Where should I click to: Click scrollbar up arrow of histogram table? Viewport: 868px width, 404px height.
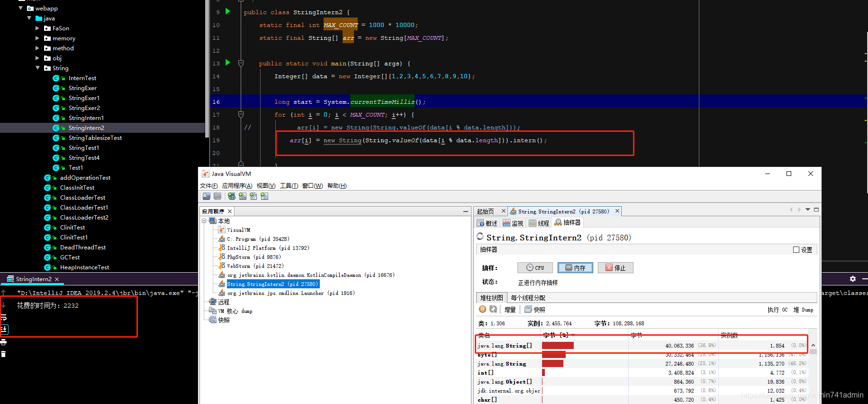813,345
